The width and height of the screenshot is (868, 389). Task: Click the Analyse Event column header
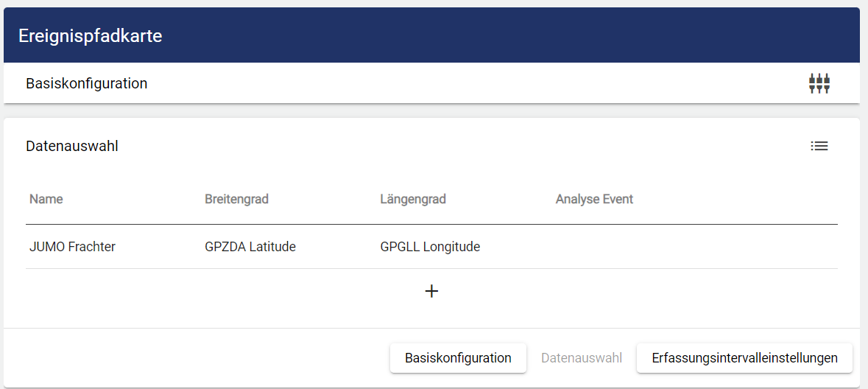point(594,199)
